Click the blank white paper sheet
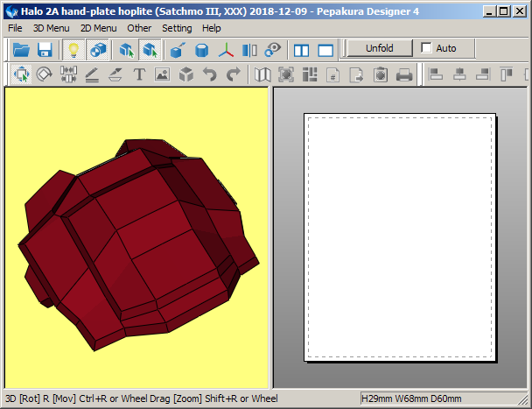 point(400,237)
